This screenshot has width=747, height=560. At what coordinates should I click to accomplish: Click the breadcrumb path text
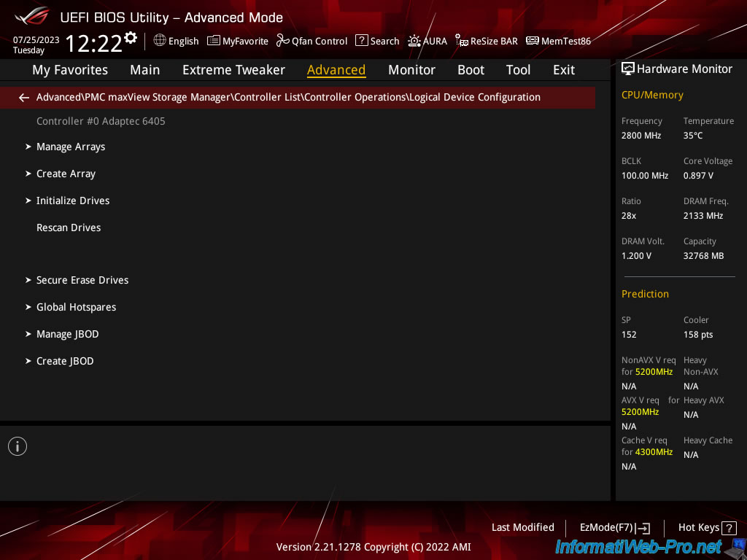pos(288,97)
